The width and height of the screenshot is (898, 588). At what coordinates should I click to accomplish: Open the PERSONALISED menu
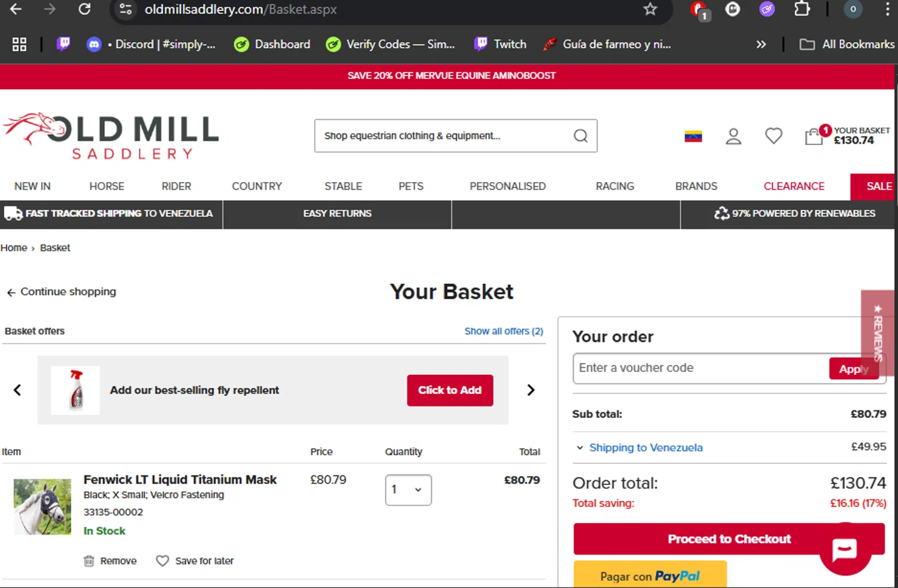coord(508,186)
